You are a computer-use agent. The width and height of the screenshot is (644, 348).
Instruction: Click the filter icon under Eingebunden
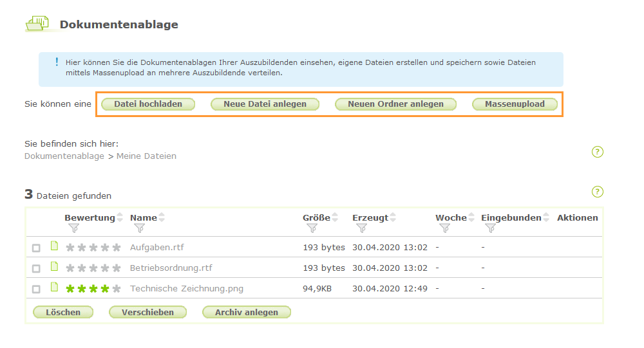489,228
